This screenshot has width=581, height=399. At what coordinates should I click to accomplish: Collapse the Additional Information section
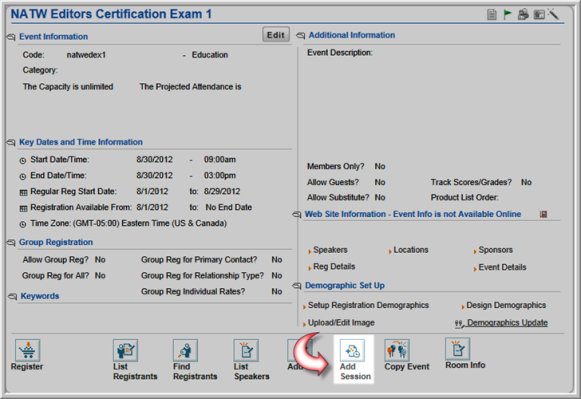pyautogui.click(x=300, y=36)
